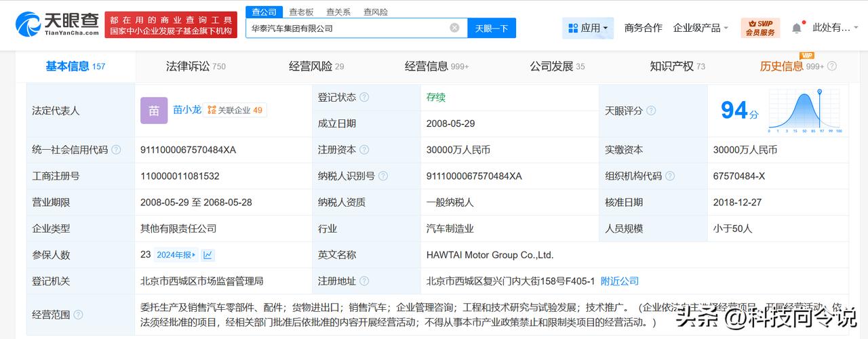Click registration number 110000011081532
Screen dimensions: 868x339
180,176
